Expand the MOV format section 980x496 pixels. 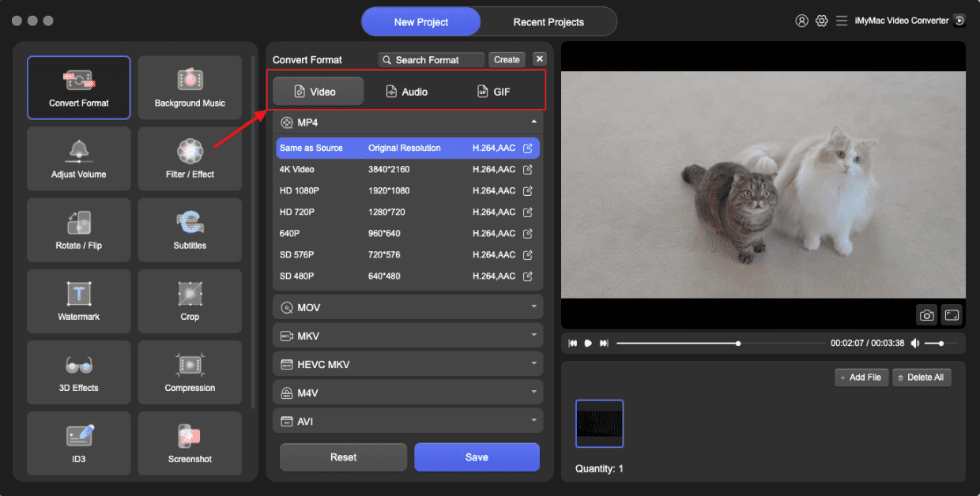(x=407, y=306)
